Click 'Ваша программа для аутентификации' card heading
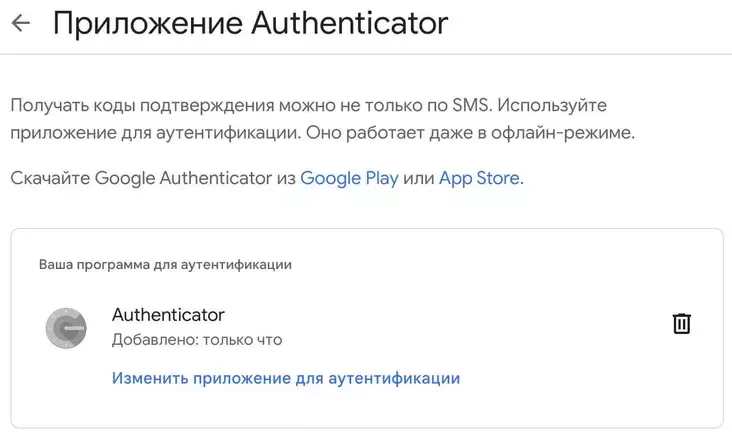732x440 pixels. pos(165,265)
